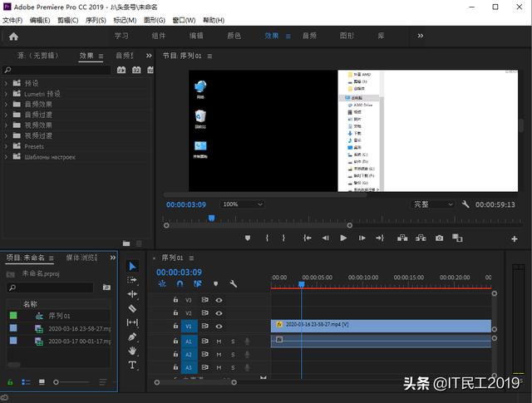The height and width of the screenshot is (403, 532).
Task: Toggle V2 track output eye
Action: click(219, 313)
